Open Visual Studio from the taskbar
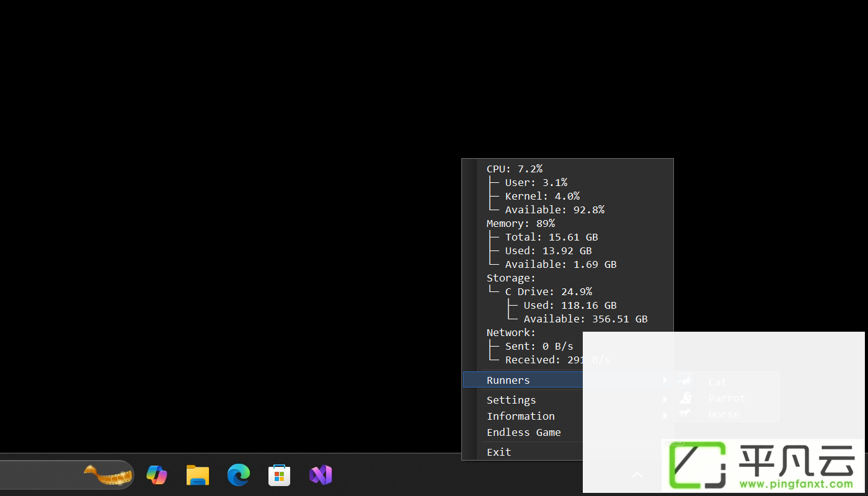868x496 pixels. (321, 475)
